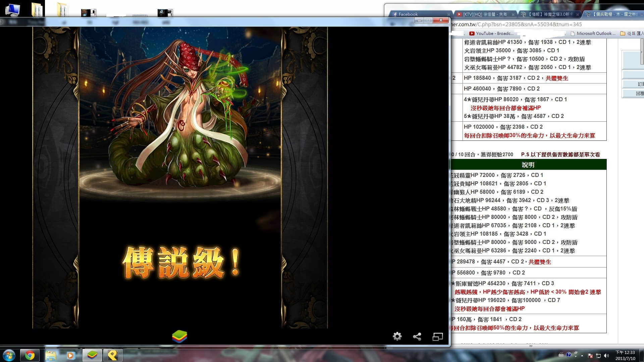Image resolution: width=644 pixels, height=362 pixels.
Task: Expand hidden system tray icons arrow
Action: pyautogui.click(x=582, y=356)
